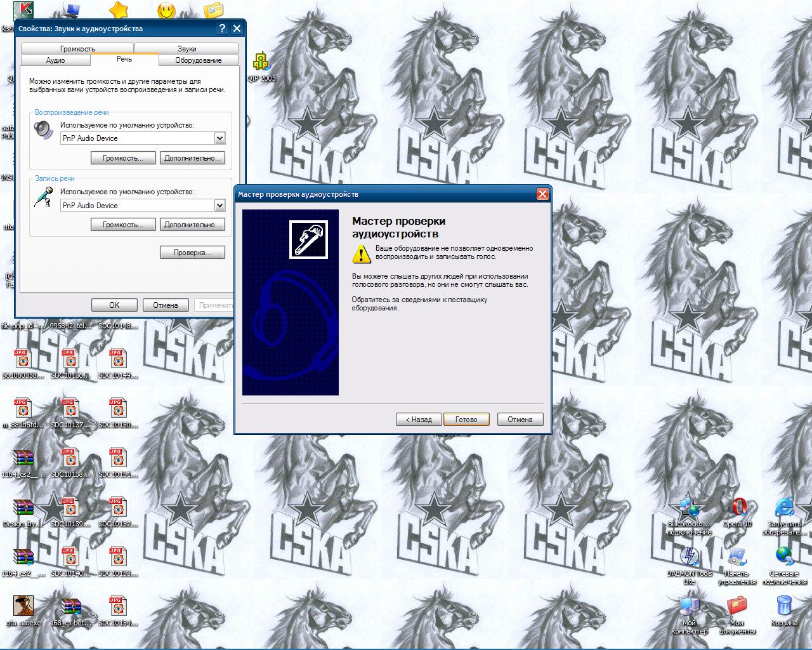
Task: Click the yellow warning icon in wizard
Action: click(361, 254)
